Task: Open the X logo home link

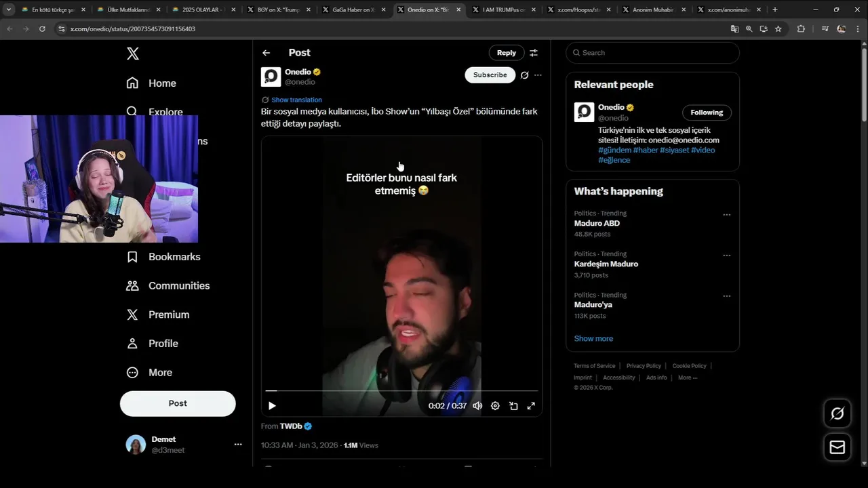Action: (x=133, y=54)
